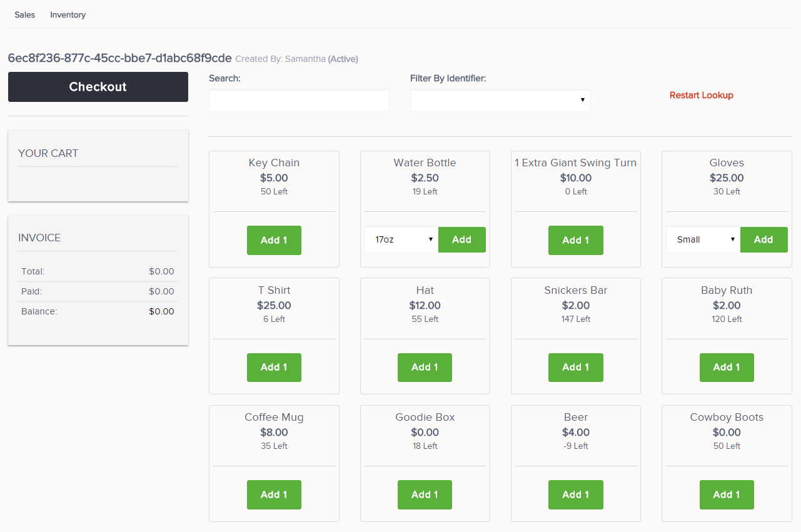This screenshot has height=532, width=801.
Task: Add 1 Beer to cart
Action: click(x=575, y=494)
